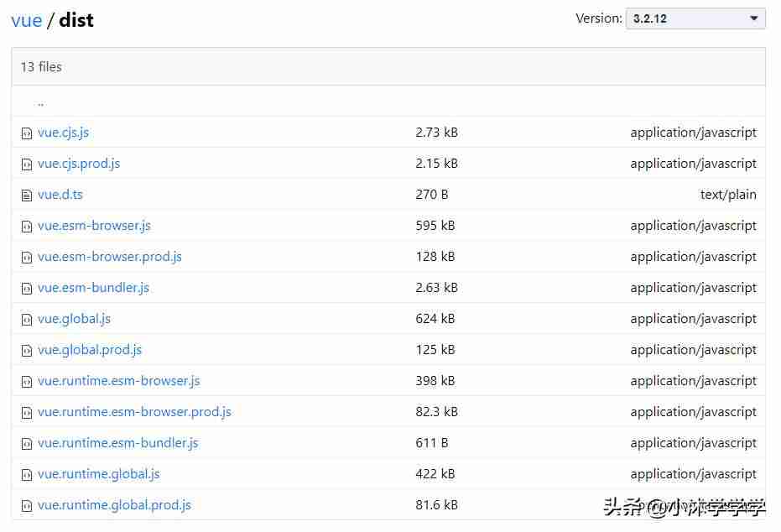Click the 'dist' breadcrumb heading
781x532 pixels.
(x=76, y=20)
